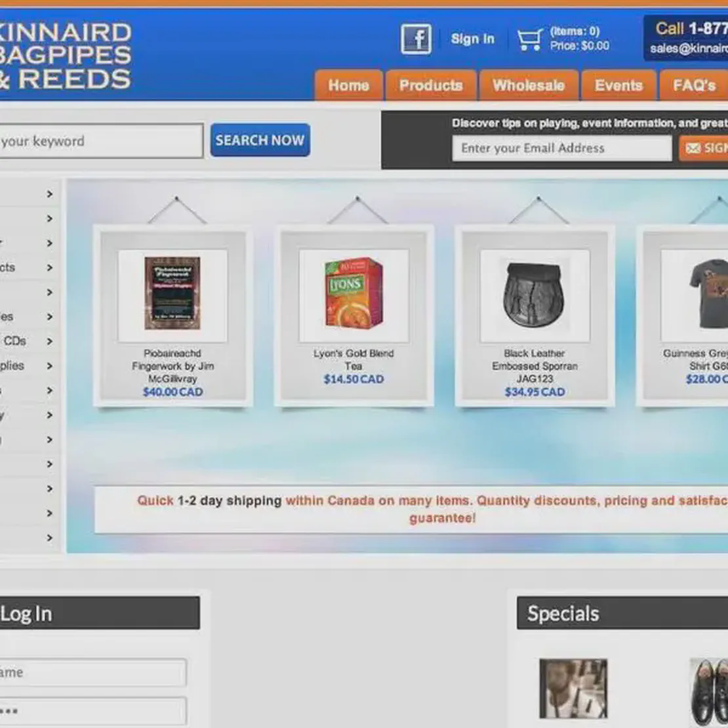Image resolution: width=728 pixels, height=728 pixels.
Task: Open the black shoes thumbnail under Specials
Action: click(709, 691)
